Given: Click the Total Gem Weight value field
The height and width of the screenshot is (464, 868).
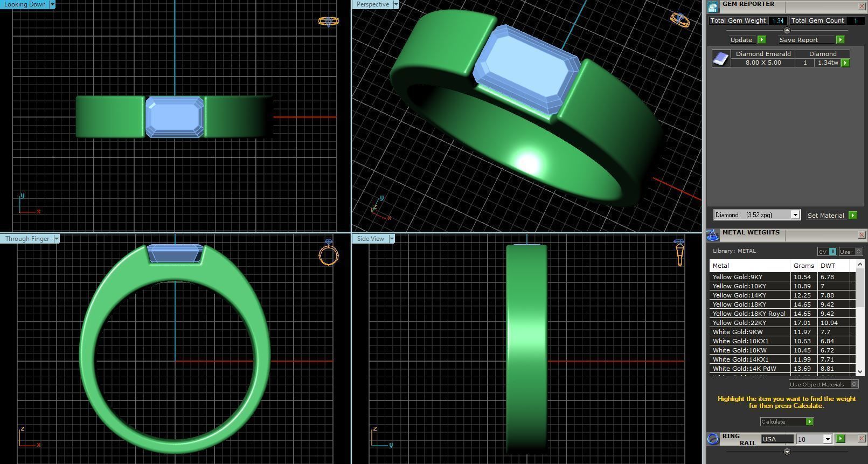Looking at the screenshot, I should click(777, 20).
